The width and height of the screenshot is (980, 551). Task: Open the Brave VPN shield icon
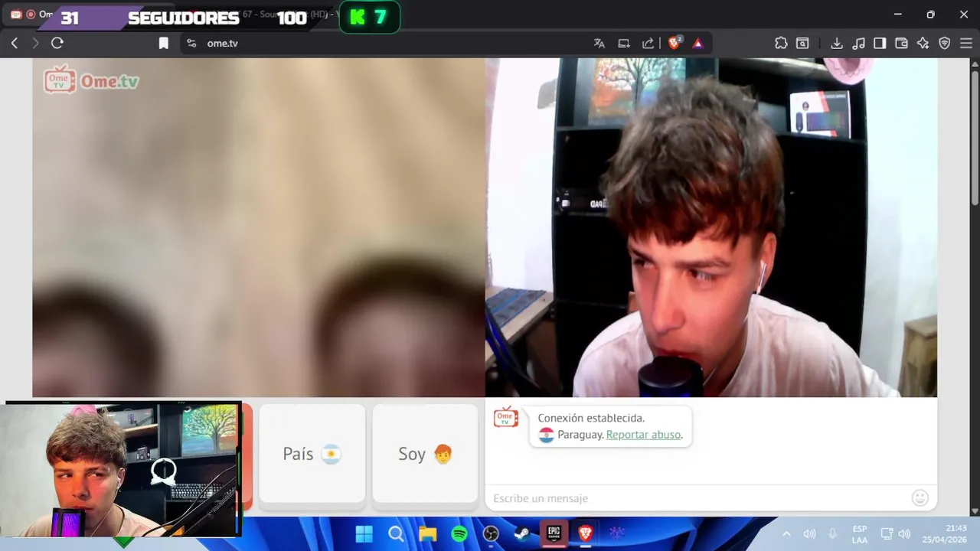pyautogui.click(x=944, y=44)
